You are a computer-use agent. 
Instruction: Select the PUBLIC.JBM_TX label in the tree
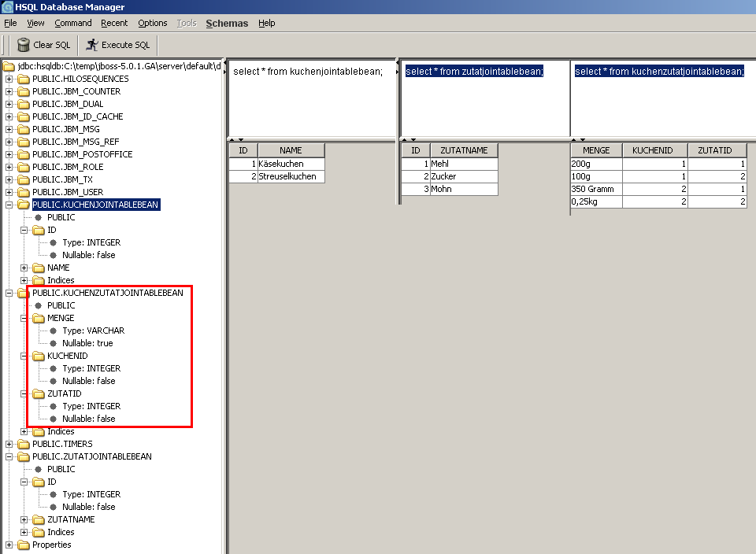(x=62, y=179)
